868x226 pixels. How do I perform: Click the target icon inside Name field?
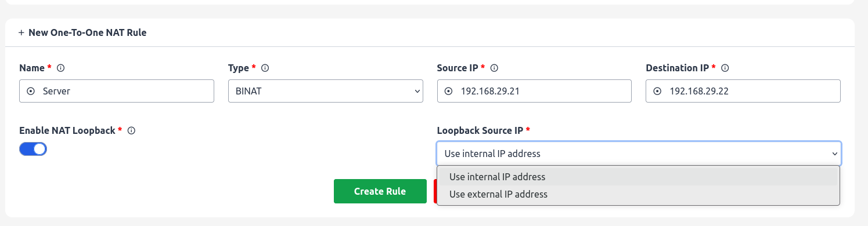pyautogui.click(x=31, y=91)
